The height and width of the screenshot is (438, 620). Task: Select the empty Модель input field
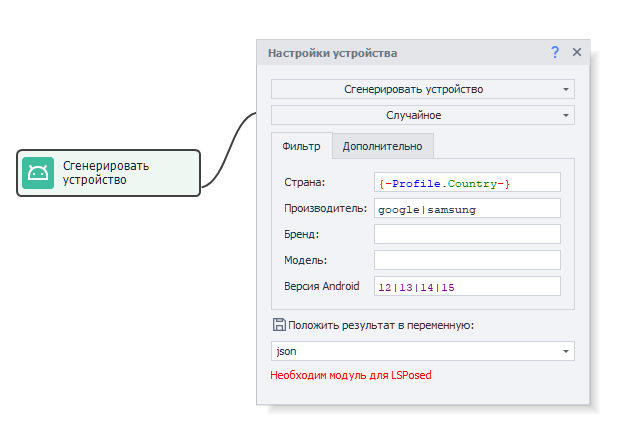point(467,260)
